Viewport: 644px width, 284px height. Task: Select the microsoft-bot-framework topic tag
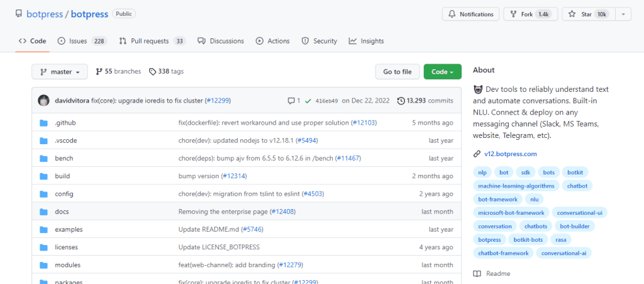pos(511,213)
